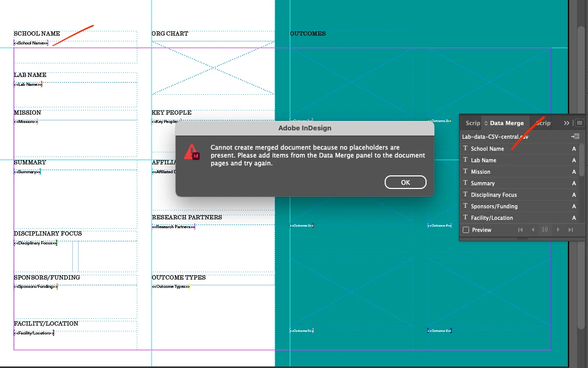
Task: Enable the Preview checkbox in Data Merge
Action: pyautogui.click(x=466, y=230)
